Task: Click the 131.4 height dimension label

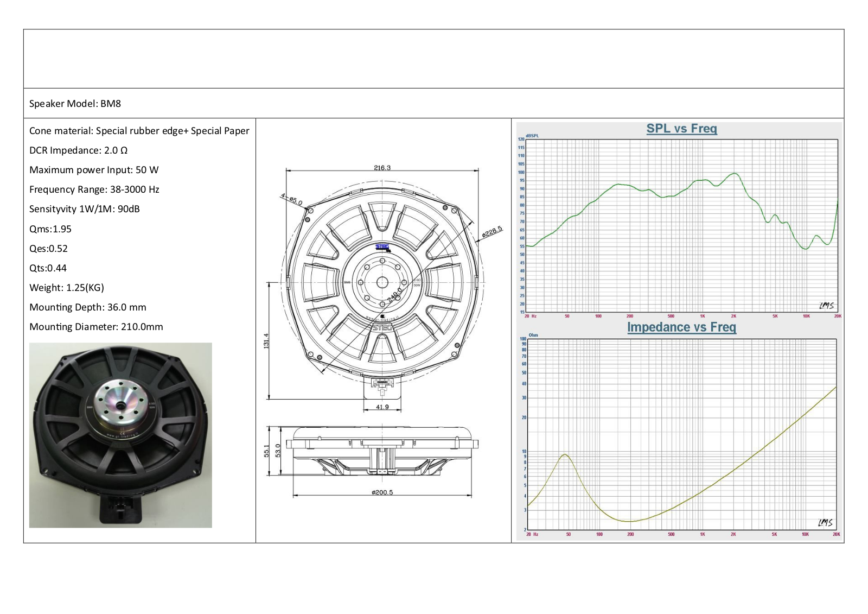Action: (x=266, y=341)
